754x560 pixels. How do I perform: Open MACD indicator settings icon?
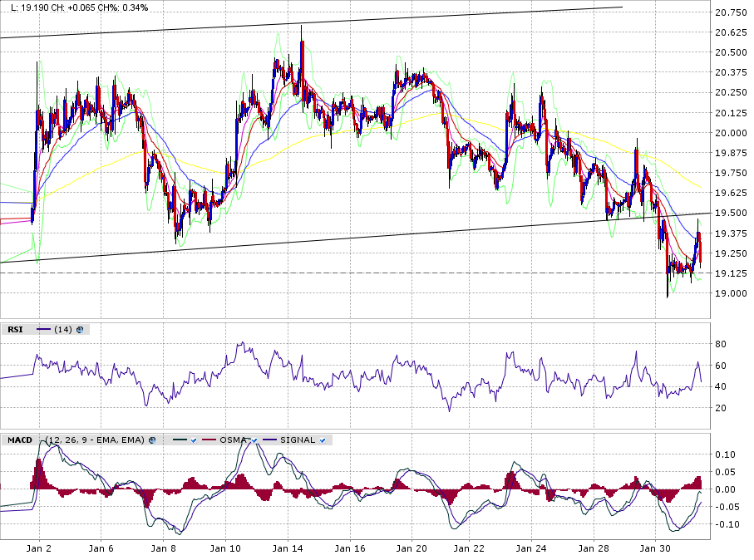[x=152, y=440]
